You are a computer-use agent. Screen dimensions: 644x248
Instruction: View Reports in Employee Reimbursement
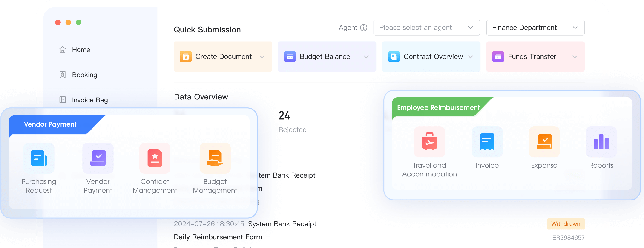pos(601,142)
